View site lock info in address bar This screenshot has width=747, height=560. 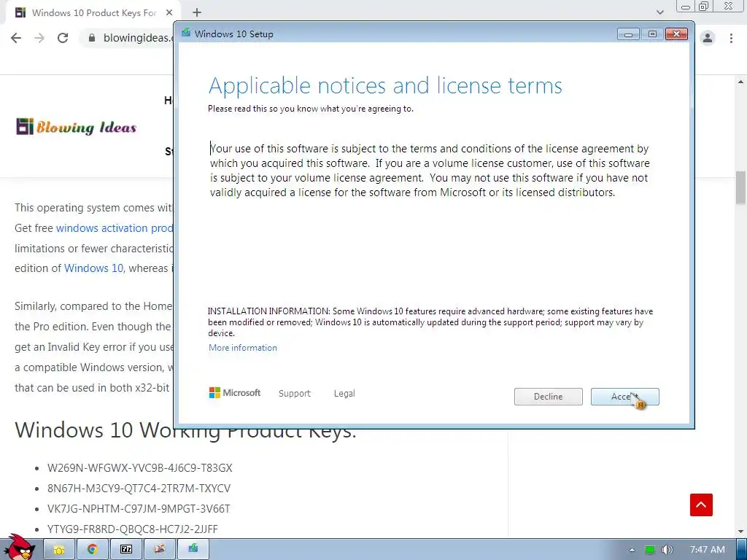(x=92, y=38)
